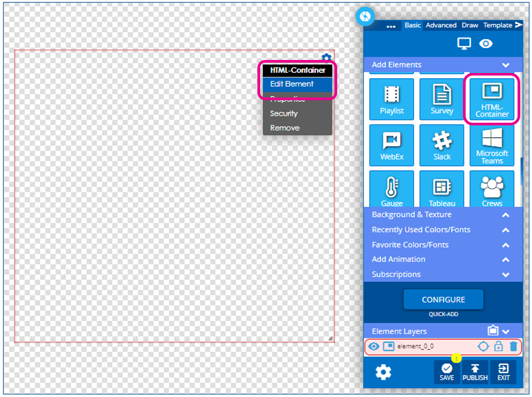Switch to the Advanced tab
The image size is (532, 397).
(x=440, y=25)
